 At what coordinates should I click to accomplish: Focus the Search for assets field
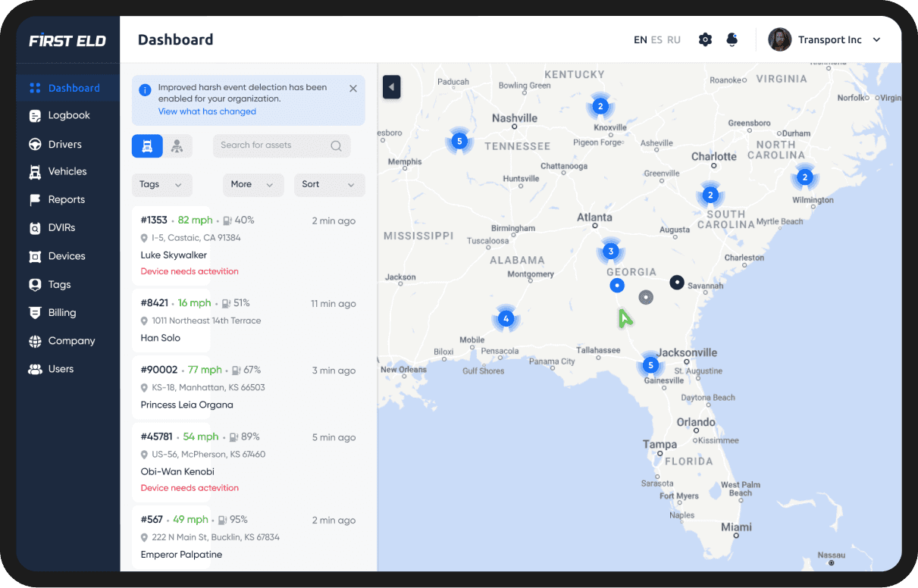pyautogui.click(x=273, y=145)
